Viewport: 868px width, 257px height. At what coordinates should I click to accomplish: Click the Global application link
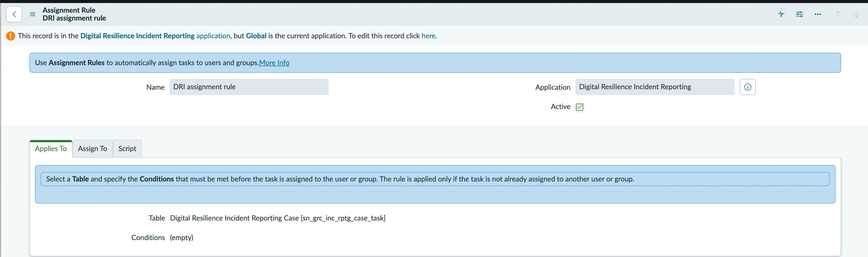[x=256, y=36]
